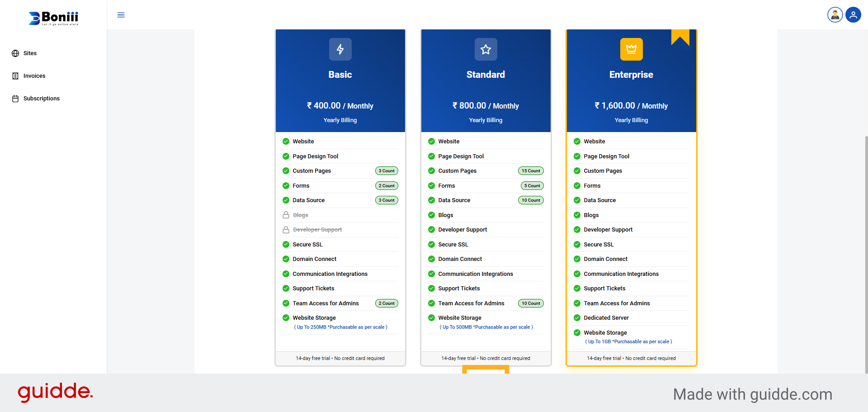Select the Basic plan title
Viewport: 868px width, 412px height.
click(x=340, y=75)
